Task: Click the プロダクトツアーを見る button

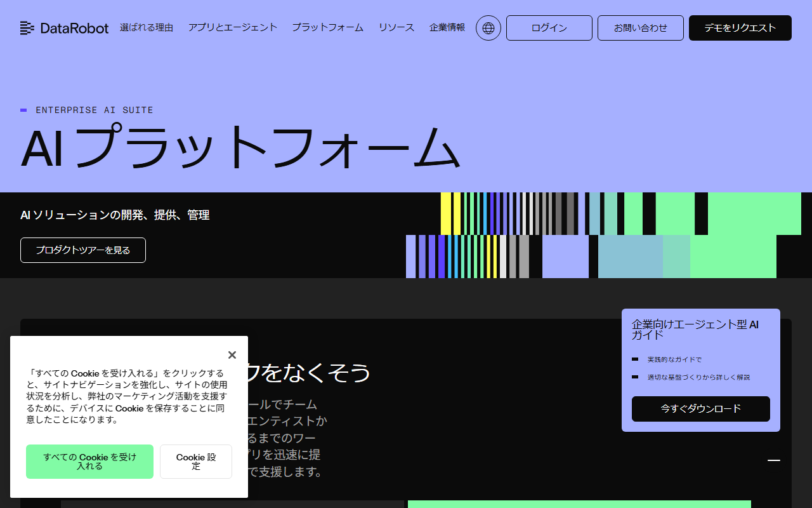Action: pos(83,250)
